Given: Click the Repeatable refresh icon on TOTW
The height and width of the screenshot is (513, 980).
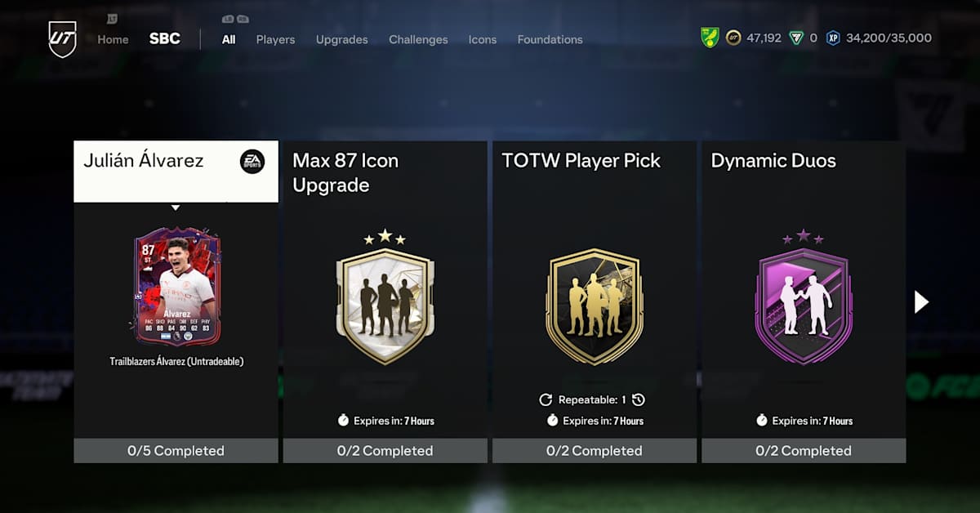Looking at the screenshot, I should tap(546, 399).
